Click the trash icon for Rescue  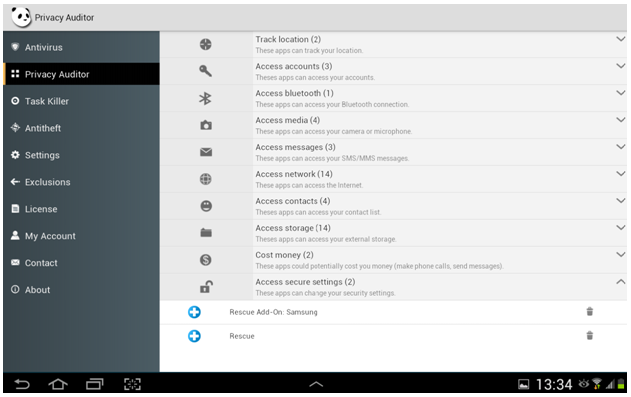[x=590, y=335]
